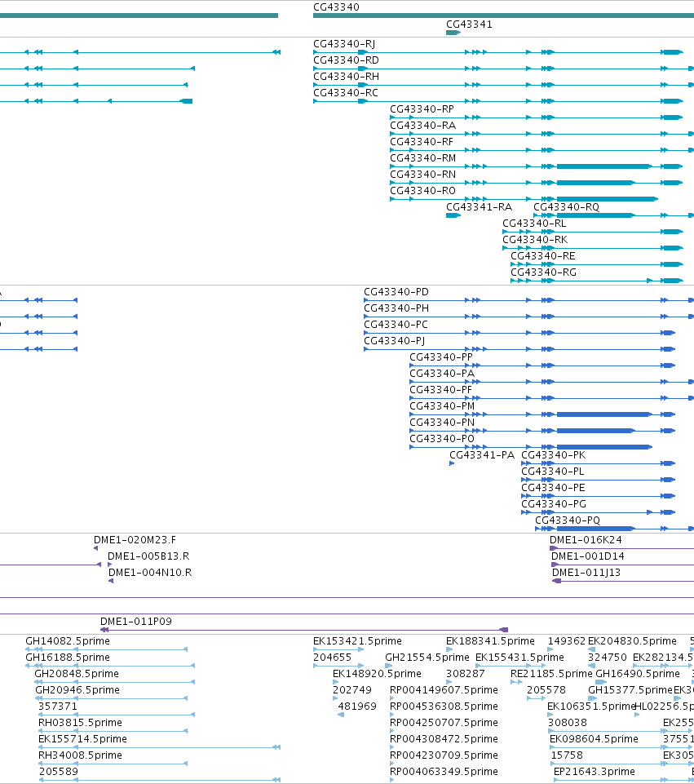Click the large exon block of CG43340-RO
694x784 pixels.
click(x=607, y=199)
